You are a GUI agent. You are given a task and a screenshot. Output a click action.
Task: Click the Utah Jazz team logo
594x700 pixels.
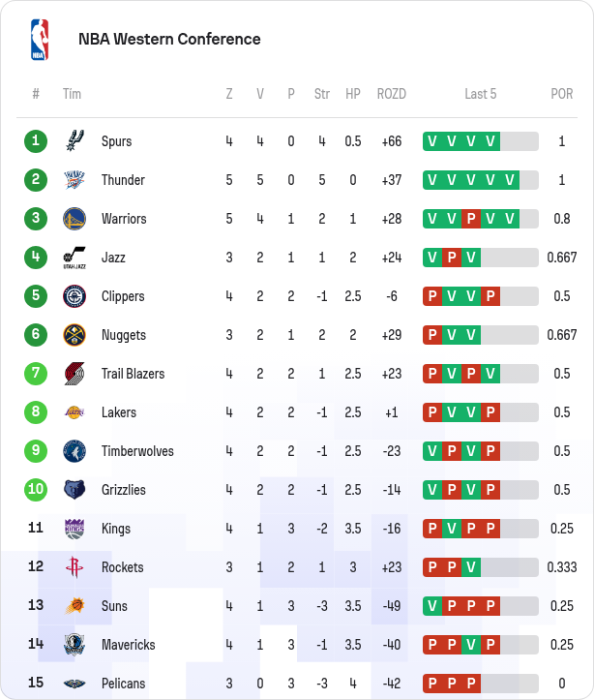74,258
